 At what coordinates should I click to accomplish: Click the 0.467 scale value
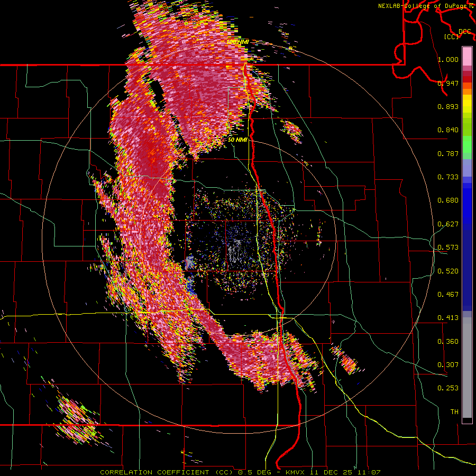pyautogui.click(x=448, y=295)
